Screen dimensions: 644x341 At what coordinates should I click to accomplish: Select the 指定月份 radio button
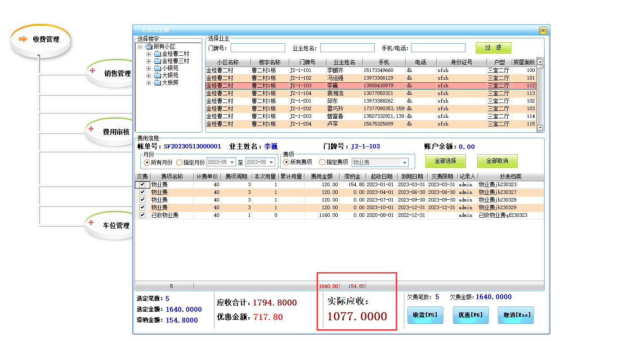tap(179, 162)
